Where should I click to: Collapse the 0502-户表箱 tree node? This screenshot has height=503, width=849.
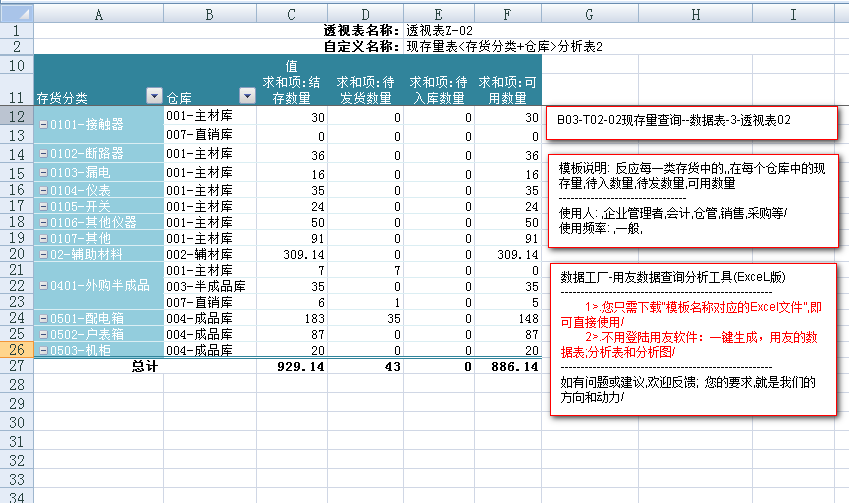pyautogui.click(x=43, y=334)
